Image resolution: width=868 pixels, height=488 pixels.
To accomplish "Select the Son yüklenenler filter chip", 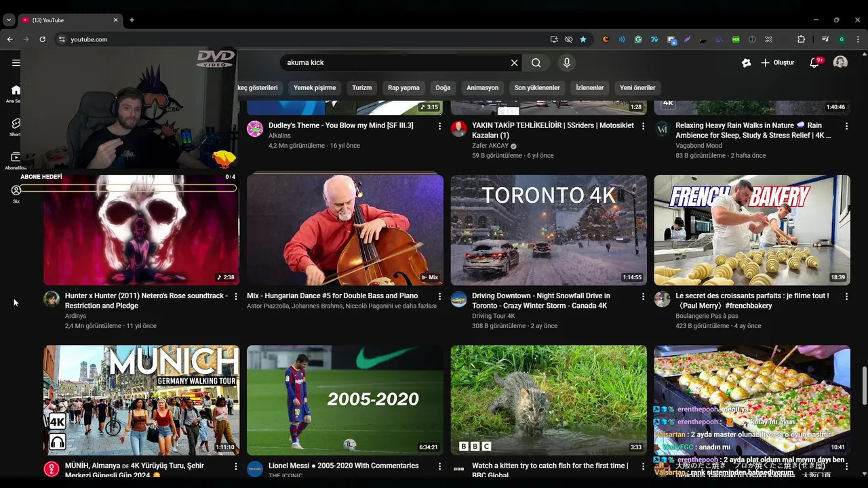I will coord(537,87).
